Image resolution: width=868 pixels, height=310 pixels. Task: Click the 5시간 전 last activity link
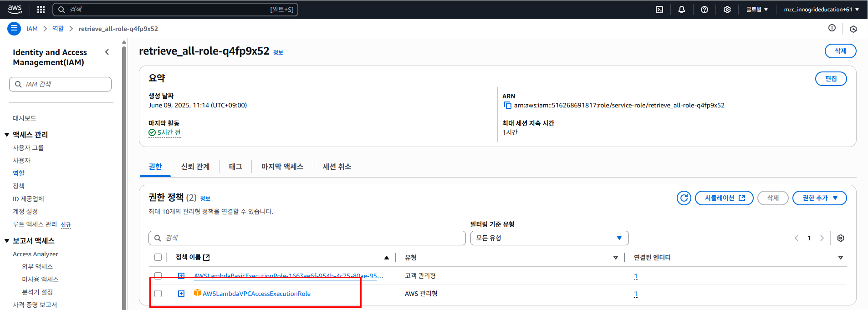(169, 132)
